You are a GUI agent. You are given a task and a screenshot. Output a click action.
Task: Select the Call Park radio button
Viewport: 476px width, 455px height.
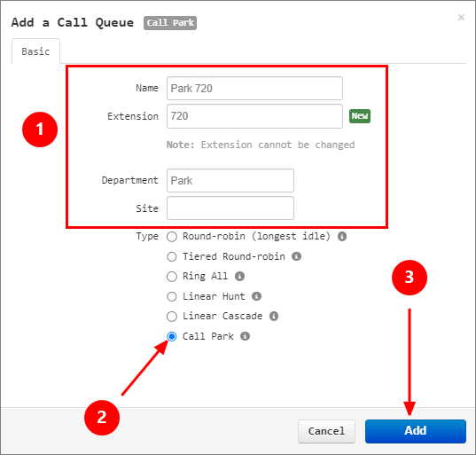[x=172, y=336]
